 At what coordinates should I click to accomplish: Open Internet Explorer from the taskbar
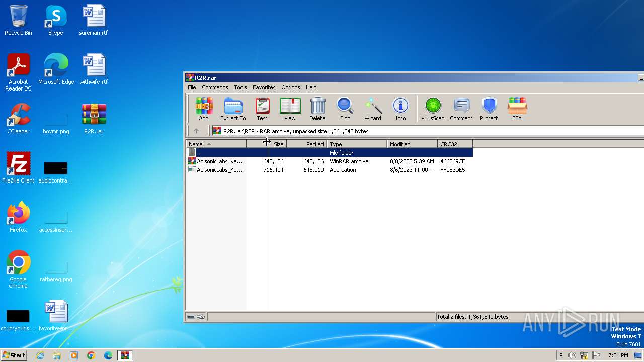[40, 355]
